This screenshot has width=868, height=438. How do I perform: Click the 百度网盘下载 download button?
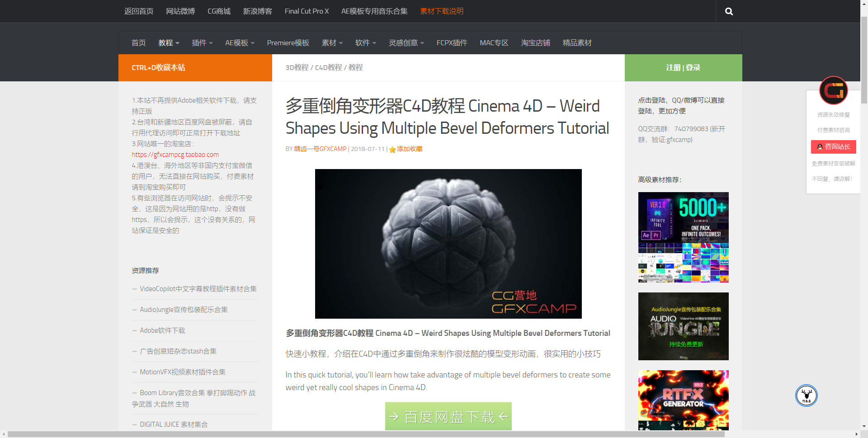(x=448, y=416)
